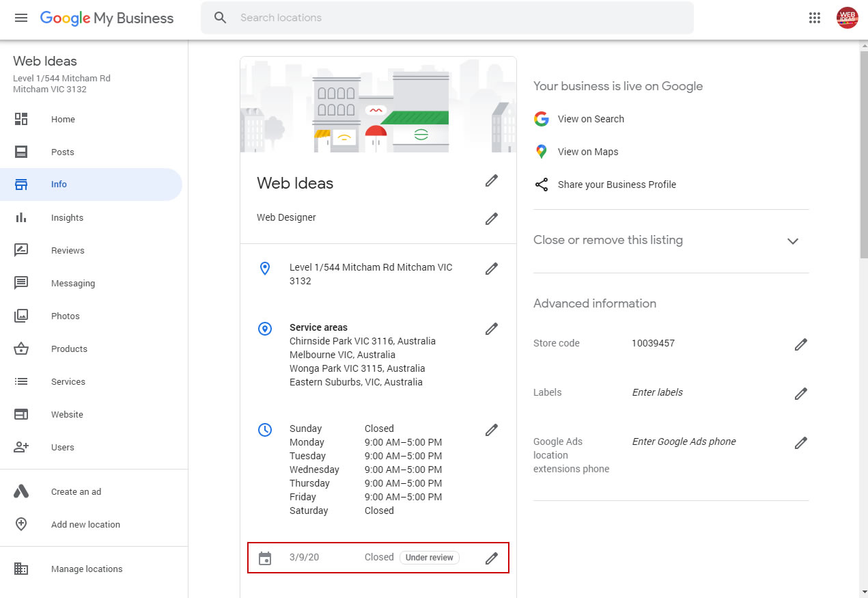
Task: Edit the service areas list
Action: tap(491, 329)
